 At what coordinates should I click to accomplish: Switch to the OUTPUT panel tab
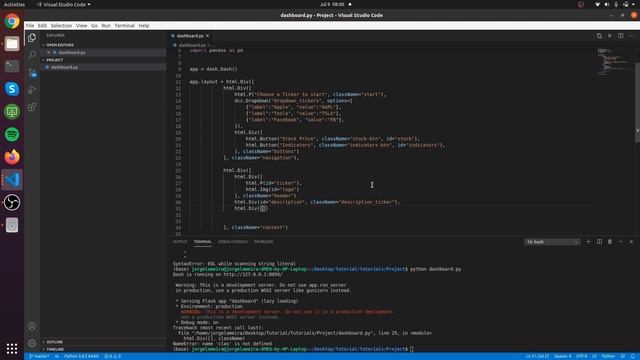(x=180, y=242)
